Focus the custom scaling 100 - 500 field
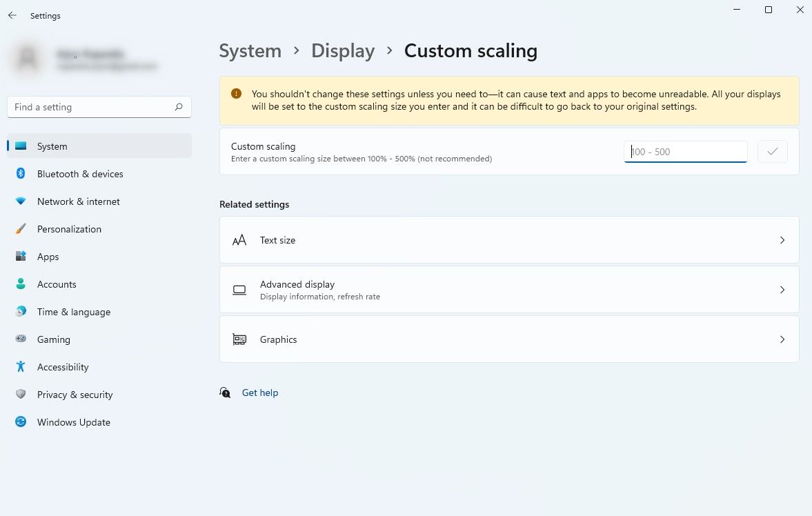 (x=685, y=152)
